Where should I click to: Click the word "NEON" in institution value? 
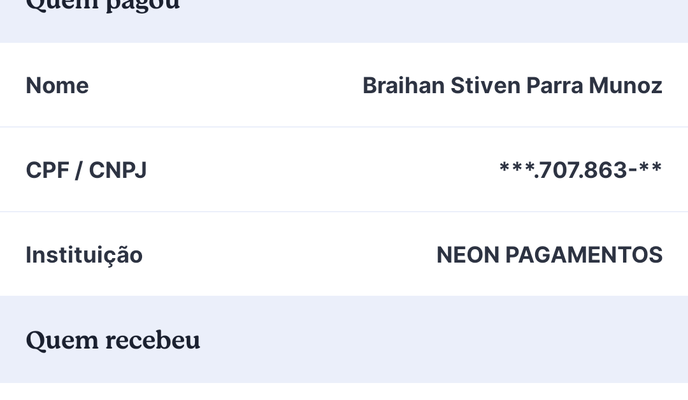[467, 255]
